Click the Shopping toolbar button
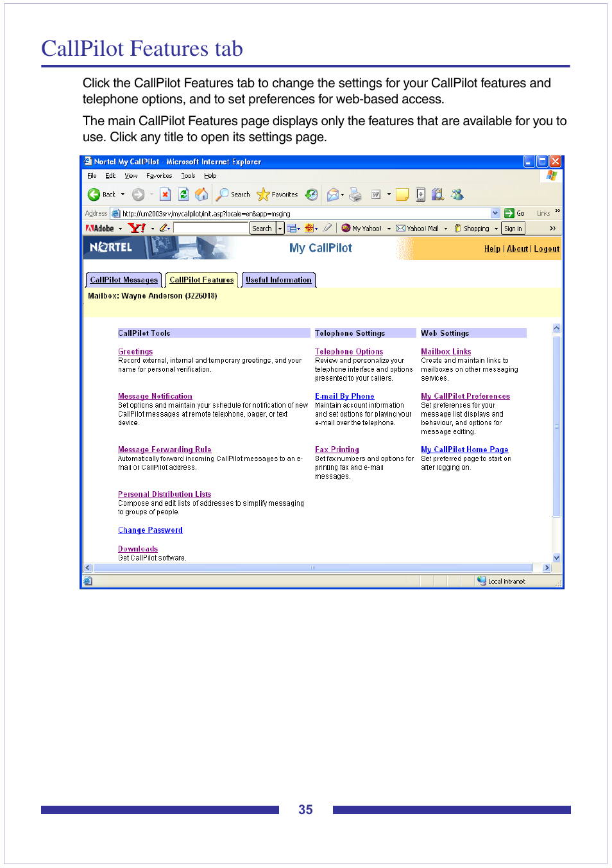 (472, 229)
